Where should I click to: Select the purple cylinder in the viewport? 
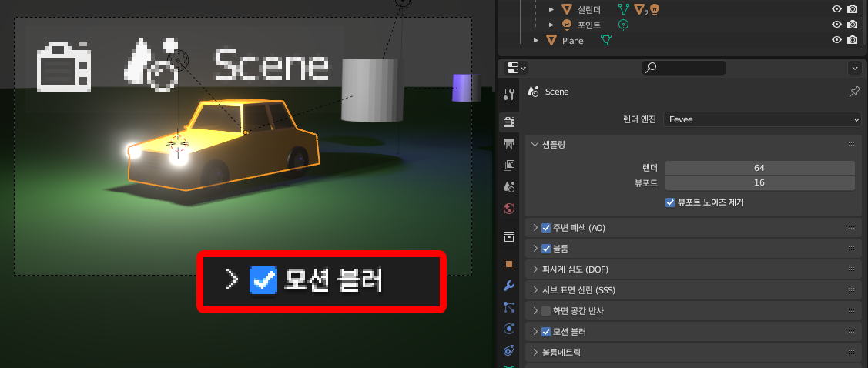466,88
